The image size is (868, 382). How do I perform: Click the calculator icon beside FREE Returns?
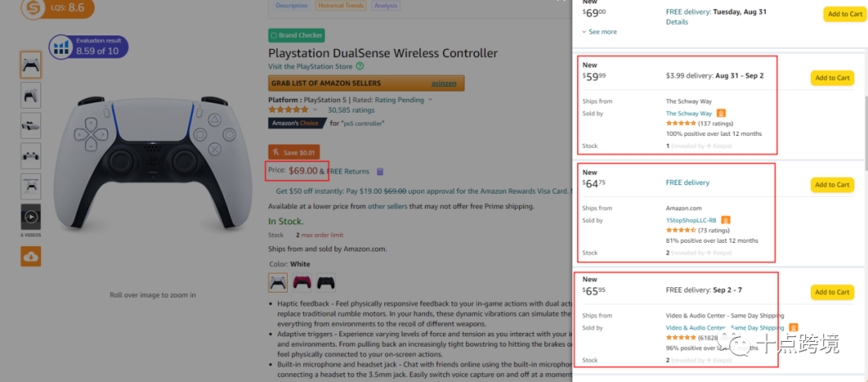point(380,171)
